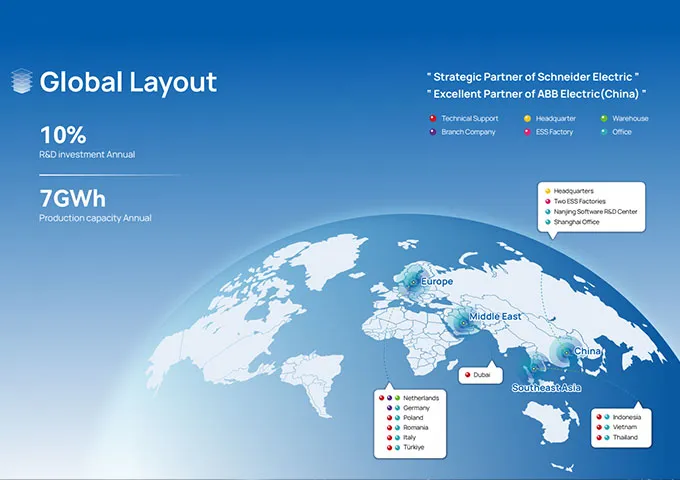The image size is (680, 480).
Task: Click the purple Branch Company legend dot
Action: pyautogui.click(x=432, y=132)
